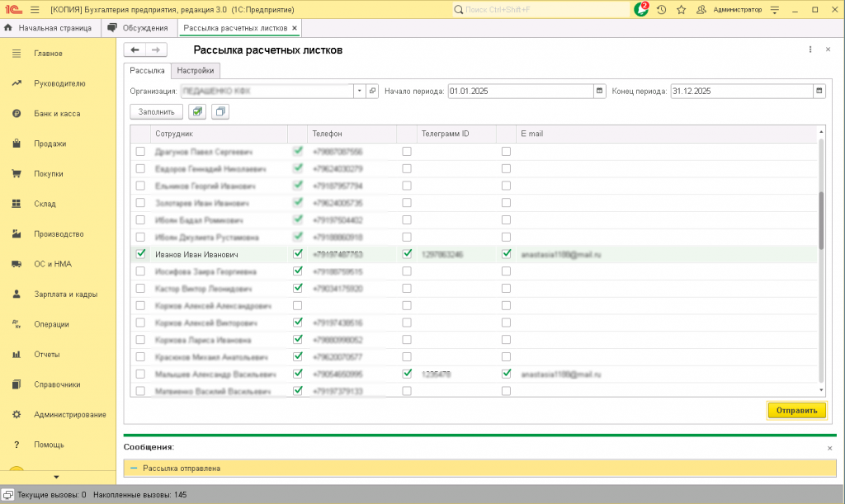Expand the Организация dropdown list
Image resolution: width=845 pixels, height=504 pixels.
pyautogui.click(x=360, y=91)
